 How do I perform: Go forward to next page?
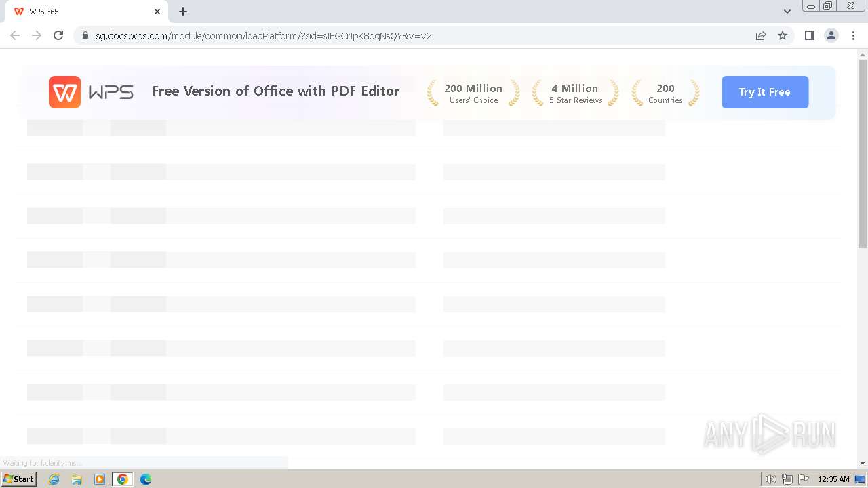37,35
